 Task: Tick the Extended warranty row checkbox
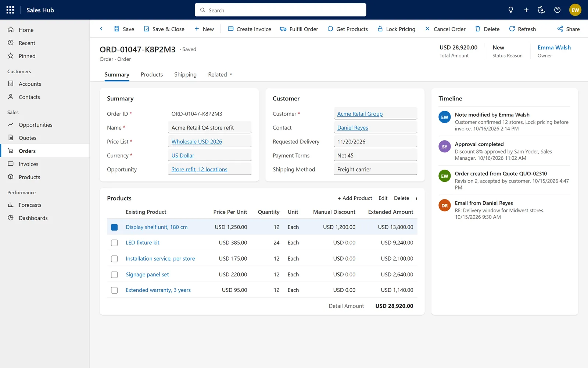point(114,290)
